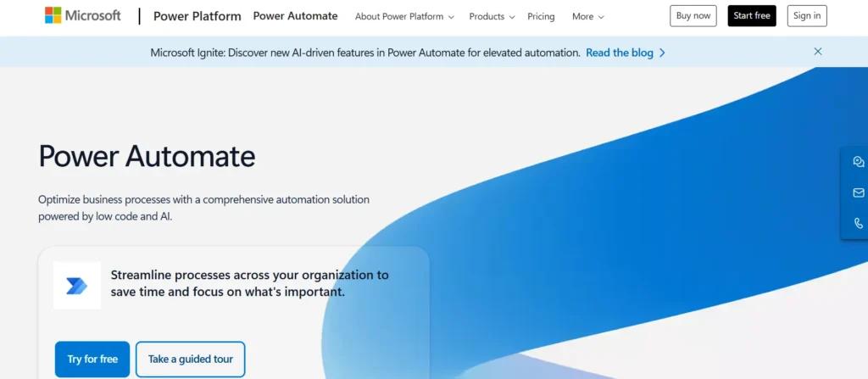Open the Read the blog link
This screenshot has width=868, height=379.
point(626,53)
